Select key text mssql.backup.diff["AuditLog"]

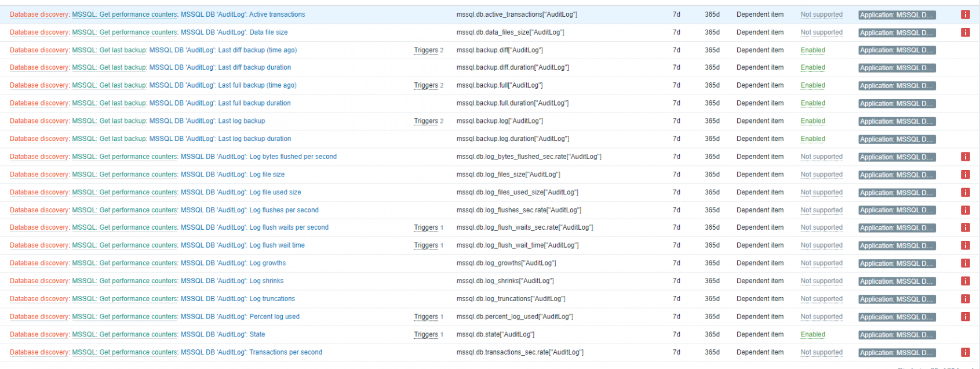click(x=500, y=50)
